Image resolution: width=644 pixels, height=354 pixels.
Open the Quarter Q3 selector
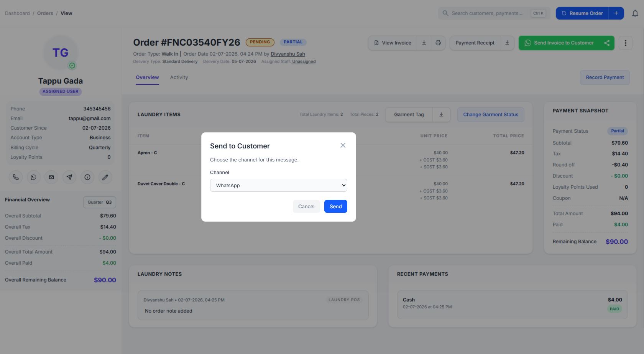pyautogui.click(x=100, y=202)
